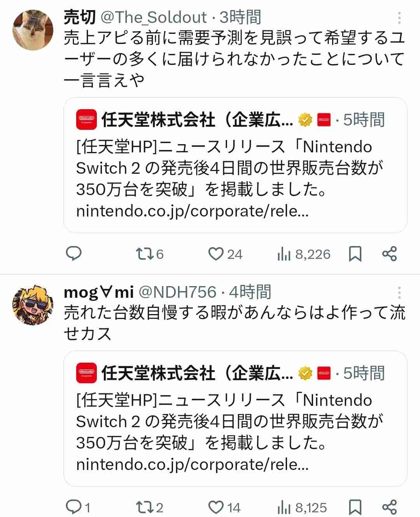Image resolution: width=420 pixels, height=517 pixels.
Task: Like the tweet with 24 likes
Action: [225, 254]
